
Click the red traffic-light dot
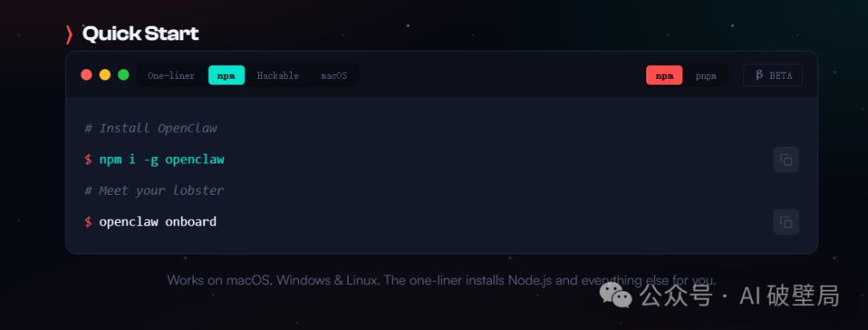[x=86, y=75]
